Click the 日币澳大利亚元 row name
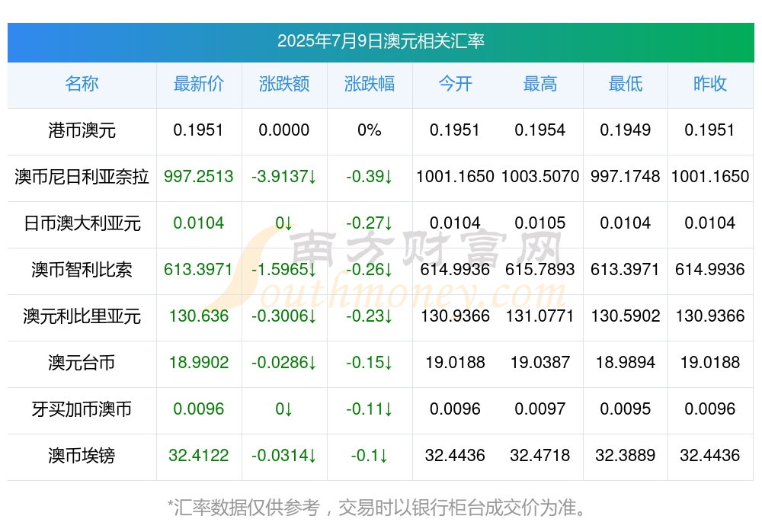This screenshot has height=532, width=762. [x=82, y=223]
